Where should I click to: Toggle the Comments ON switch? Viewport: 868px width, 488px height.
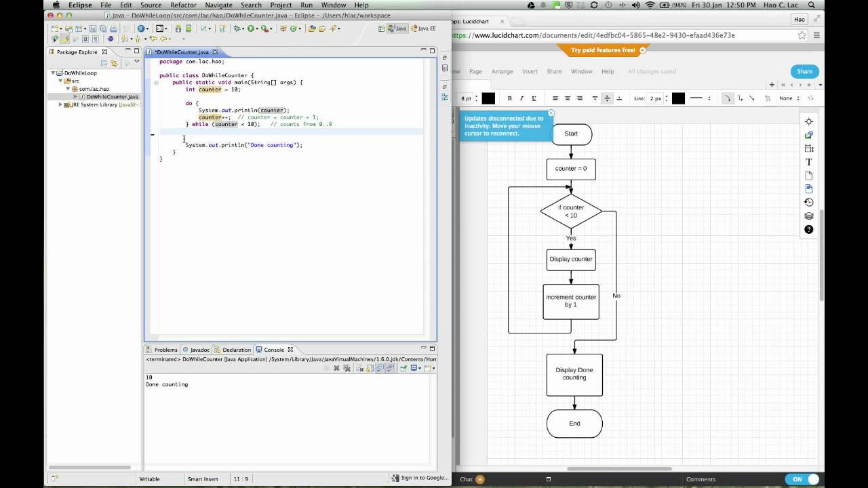pyautogui.click(x=802, y=479)
